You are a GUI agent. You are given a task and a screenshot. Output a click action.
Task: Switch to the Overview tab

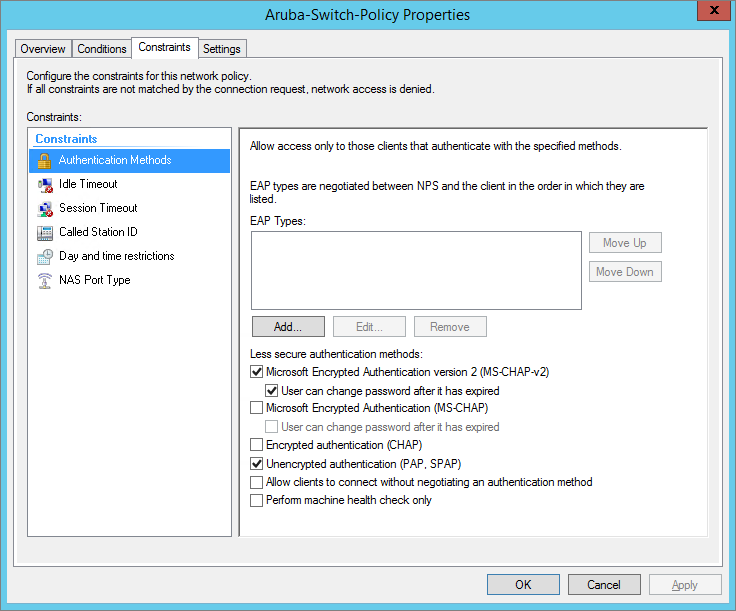tap(43, 49)
